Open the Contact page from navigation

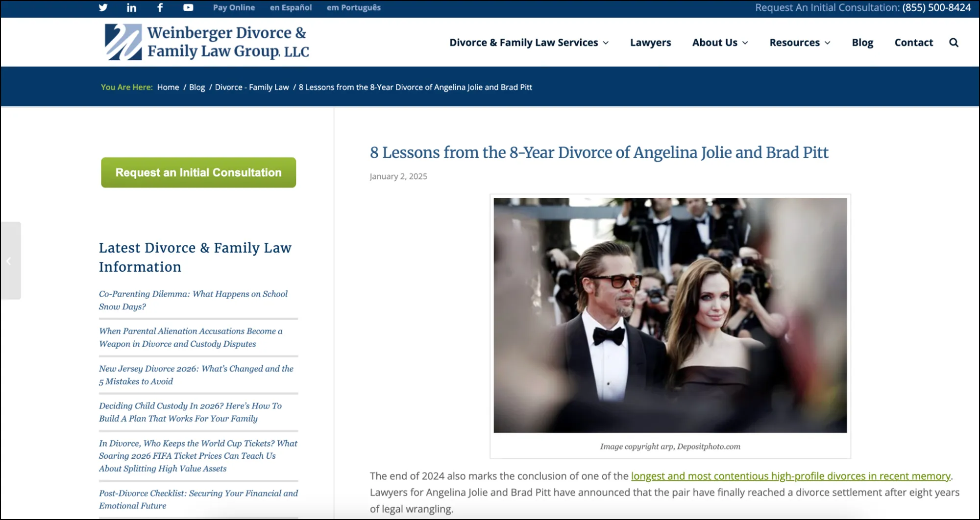[913, 42]
